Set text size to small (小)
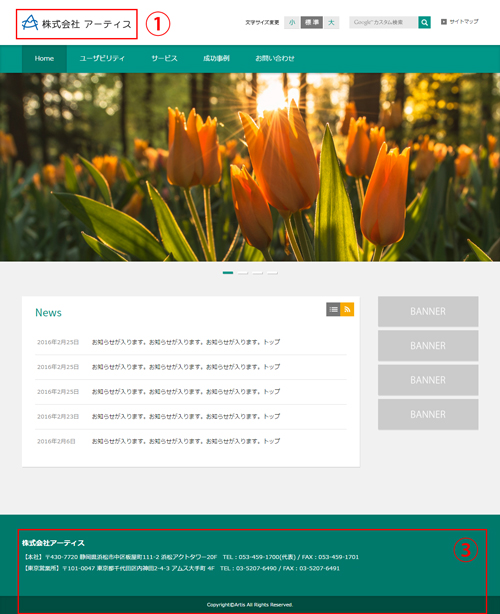The width and height of the screenshot is (500, 614). coord(292,22)
